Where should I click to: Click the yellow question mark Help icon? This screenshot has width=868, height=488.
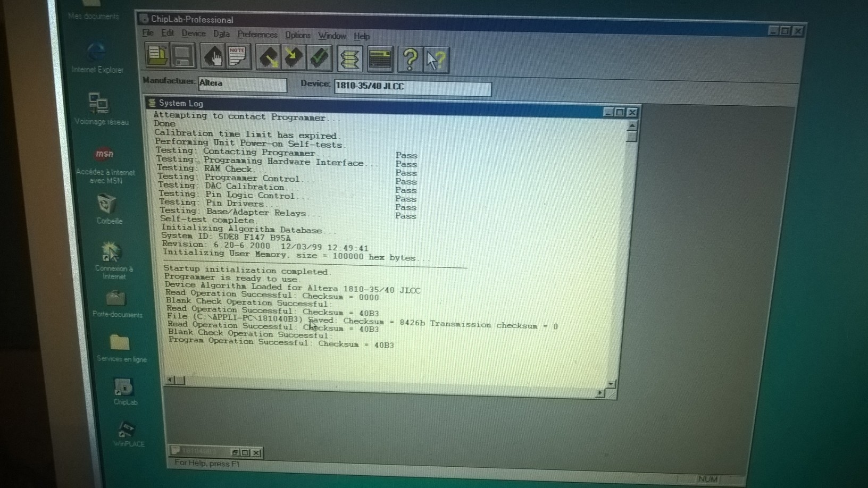click(x=410, y=60)
